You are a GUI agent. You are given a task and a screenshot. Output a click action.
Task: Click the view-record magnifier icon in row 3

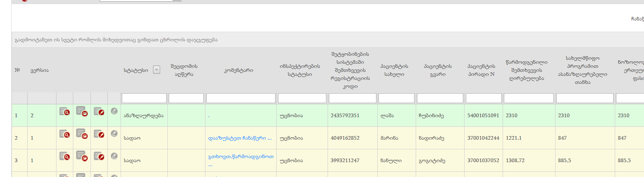[64, 157]
